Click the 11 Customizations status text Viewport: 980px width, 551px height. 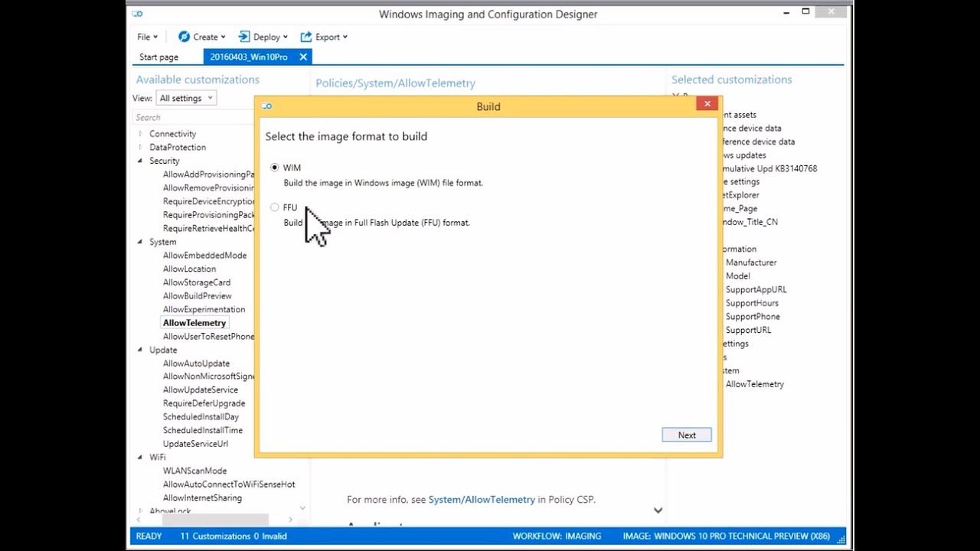[215, 536]
